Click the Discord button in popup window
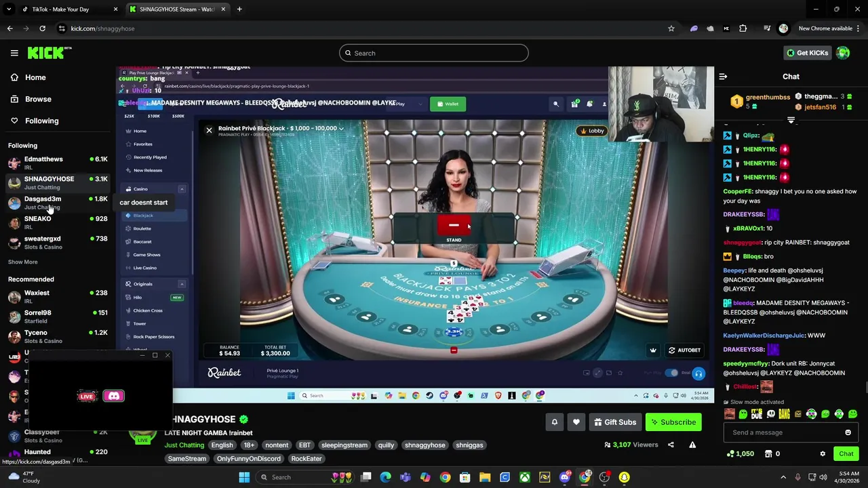This screenshot has height=488, width=868. tap(113, 396)
